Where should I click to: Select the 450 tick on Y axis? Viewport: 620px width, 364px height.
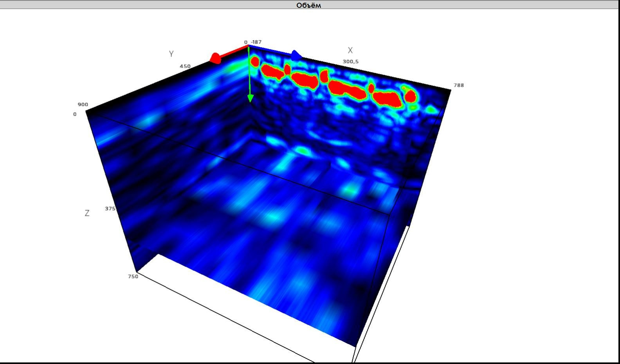[185, 66]
